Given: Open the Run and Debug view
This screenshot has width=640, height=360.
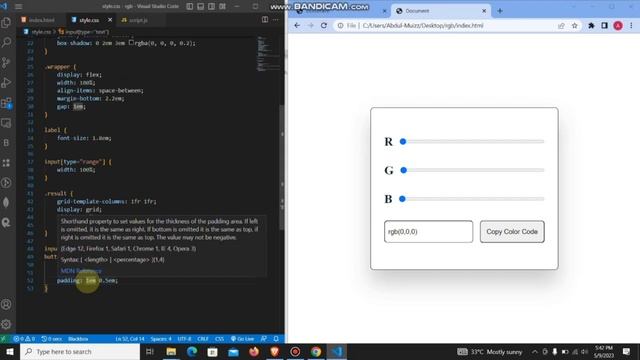Looking at the screenshot, I should point(6,82).
